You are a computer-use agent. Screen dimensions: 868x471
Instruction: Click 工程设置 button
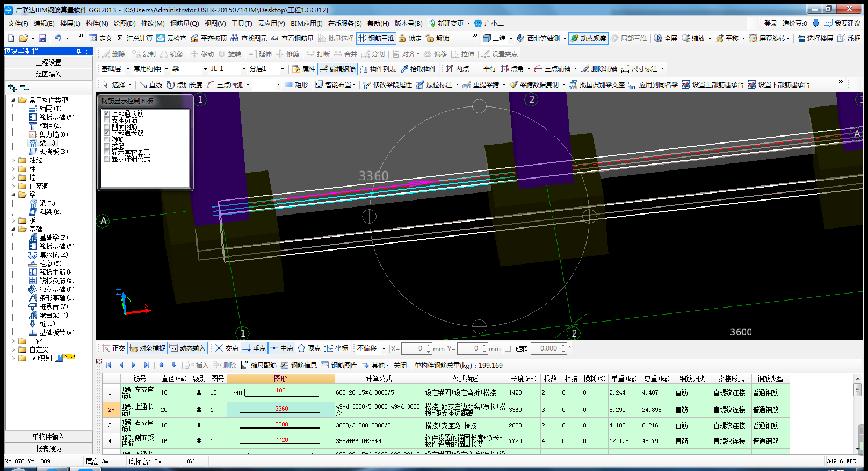pyautogui.click(x=48, y=62)
